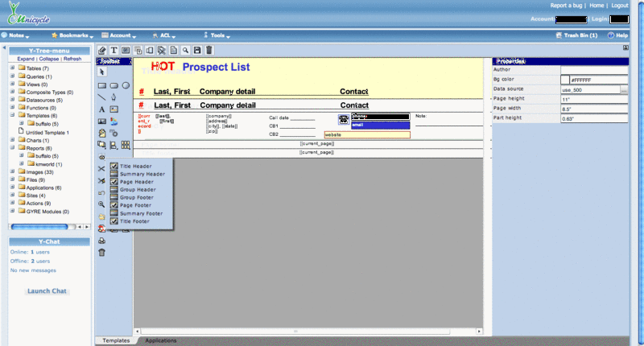
Task: Click the Bg color white swatch
Action: click(x=565, y=80)
